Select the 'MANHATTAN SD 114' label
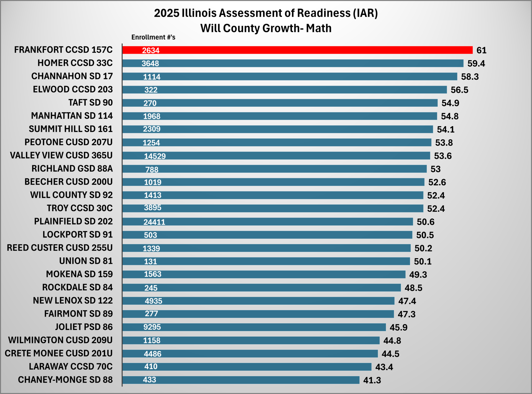The image size is (532, 394). (x=72, y=116)
